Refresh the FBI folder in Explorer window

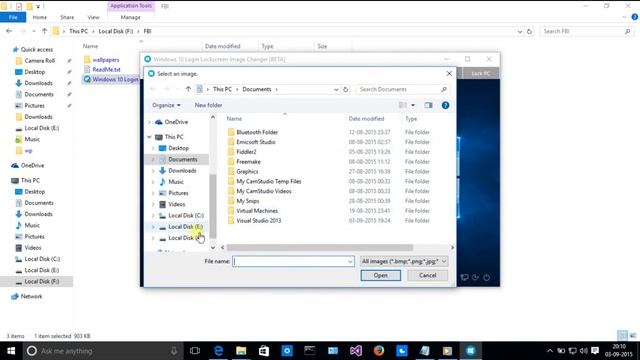pyautogui.click(x=529, y=31)
